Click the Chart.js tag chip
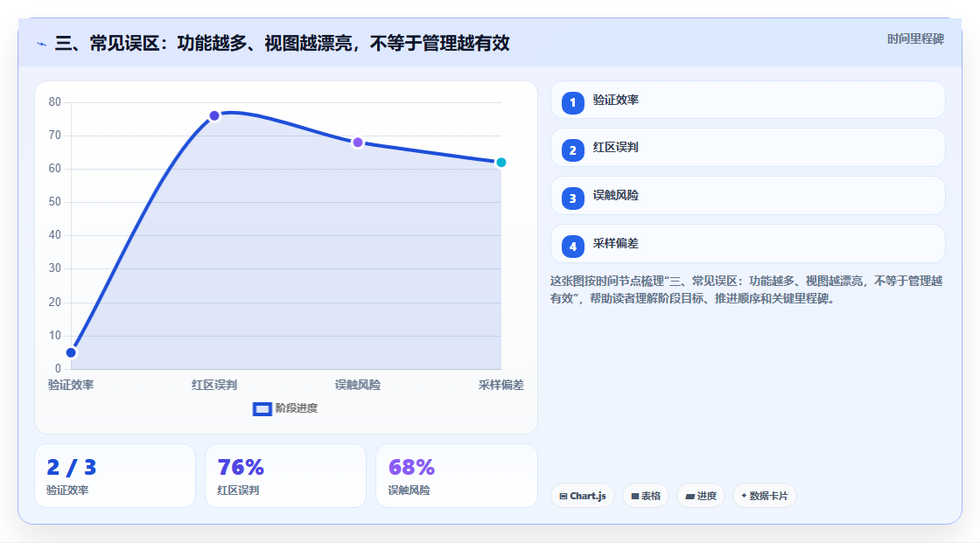The height and width of the screenshot is (543, 980). coord(583,496)
